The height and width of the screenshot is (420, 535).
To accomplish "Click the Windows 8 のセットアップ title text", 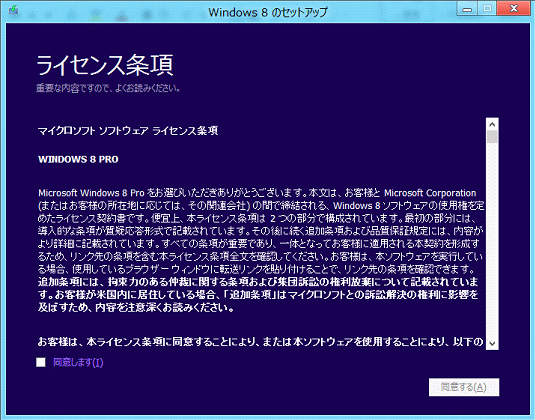I will tap(268, 12).
